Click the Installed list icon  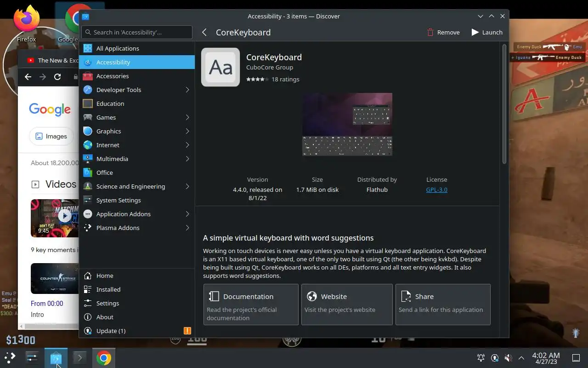click(x=88, y=289)
